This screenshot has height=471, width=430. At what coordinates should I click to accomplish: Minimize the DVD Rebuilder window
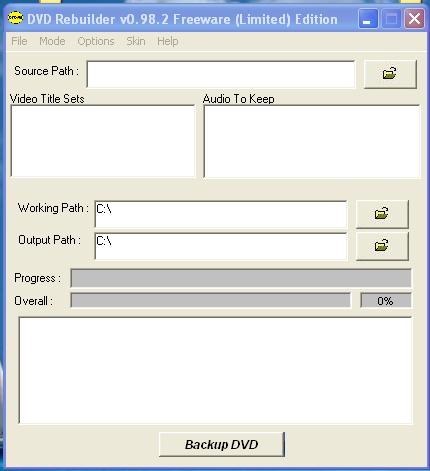coord(368,19)
